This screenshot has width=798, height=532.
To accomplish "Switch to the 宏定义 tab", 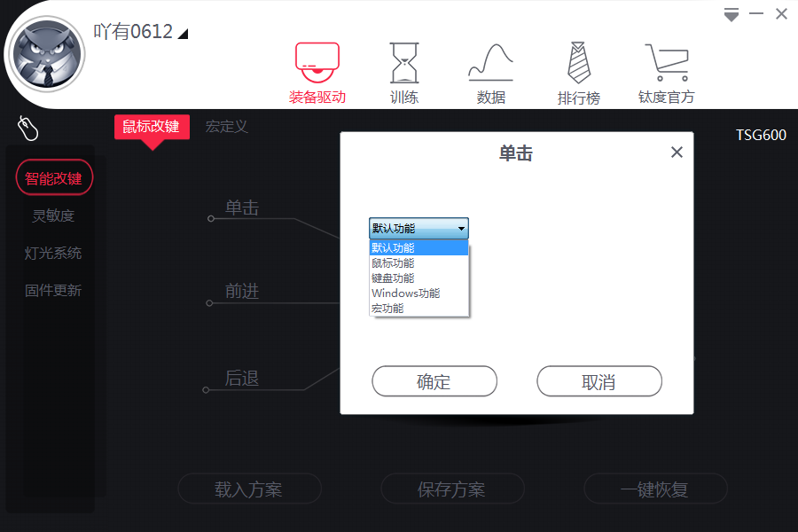I will 227,127.
